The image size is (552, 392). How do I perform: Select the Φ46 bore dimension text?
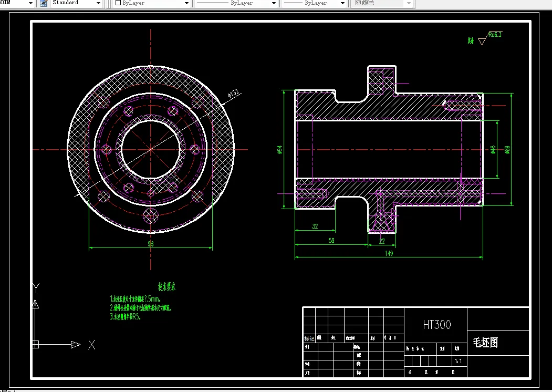coord(493,149)
